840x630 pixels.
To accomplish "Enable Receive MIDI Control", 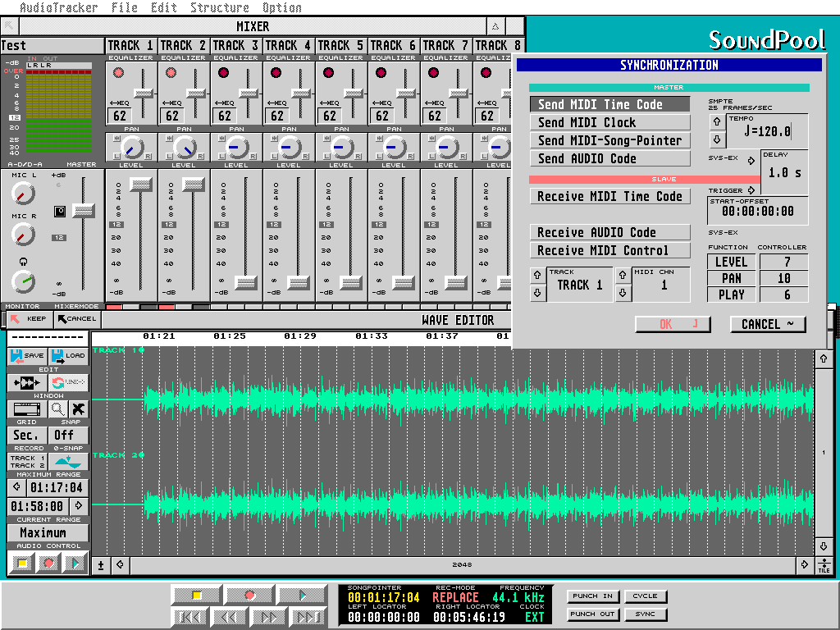I will [x=610, y=251].
